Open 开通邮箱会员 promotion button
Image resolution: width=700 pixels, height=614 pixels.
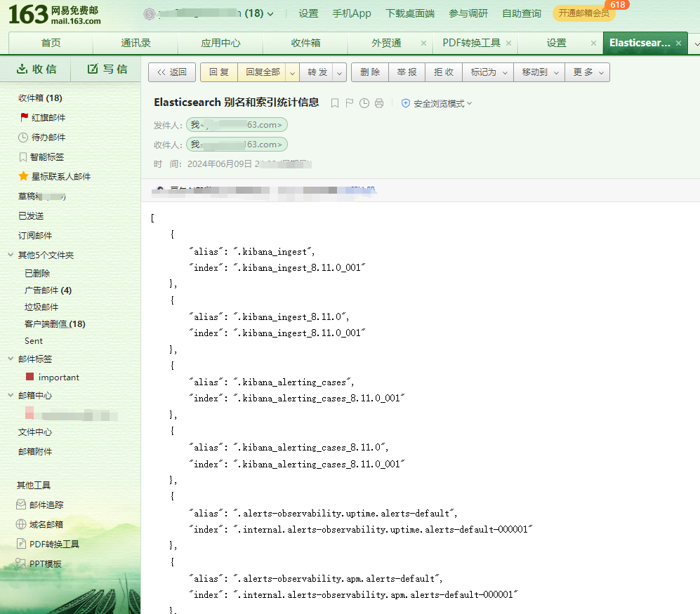584,13
